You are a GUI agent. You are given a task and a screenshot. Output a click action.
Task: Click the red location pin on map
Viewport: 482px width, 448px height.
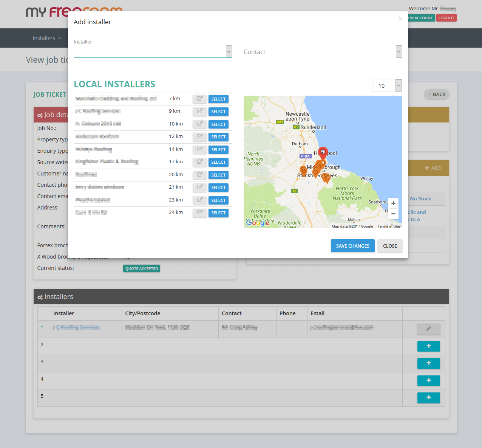click(x=323, y=152)
